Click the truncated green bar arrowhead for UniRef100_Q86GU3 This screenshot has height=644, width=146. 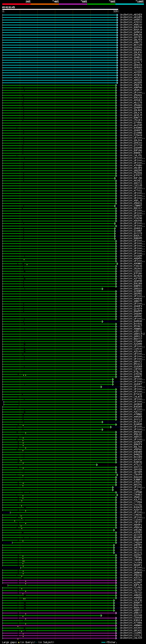pos(102,289)
